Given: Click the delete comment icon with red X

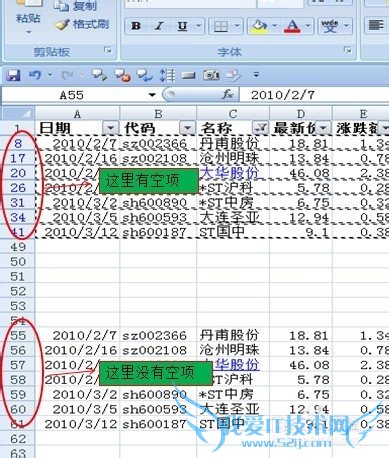Looking at the screenshot, I should pos(122,75).
